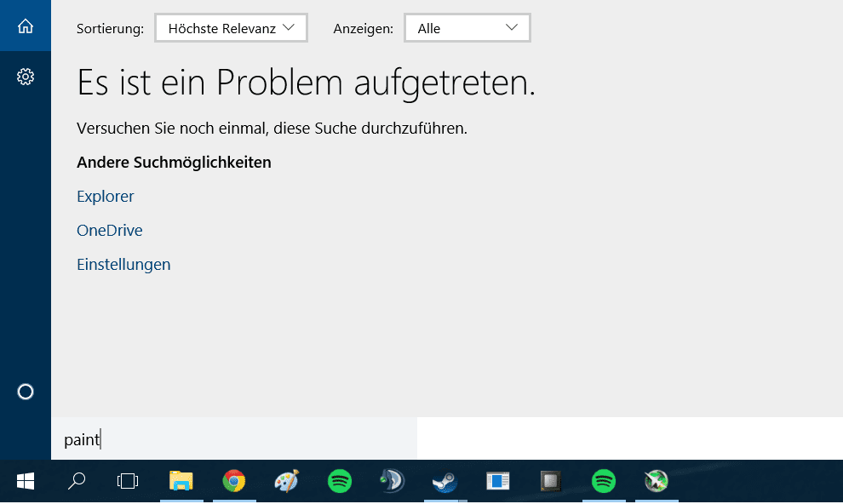Open Task View from the taskbar
Image resolution: width=843 pixels, height=504 pixels.
tap(128, 481)
